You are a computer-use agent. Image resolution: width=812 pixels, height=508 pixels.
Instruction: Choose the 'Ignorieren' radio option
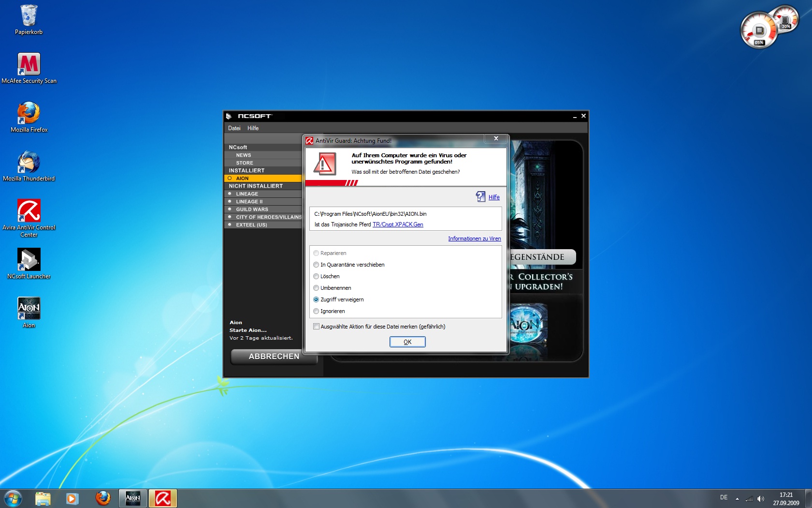[316, 311]
